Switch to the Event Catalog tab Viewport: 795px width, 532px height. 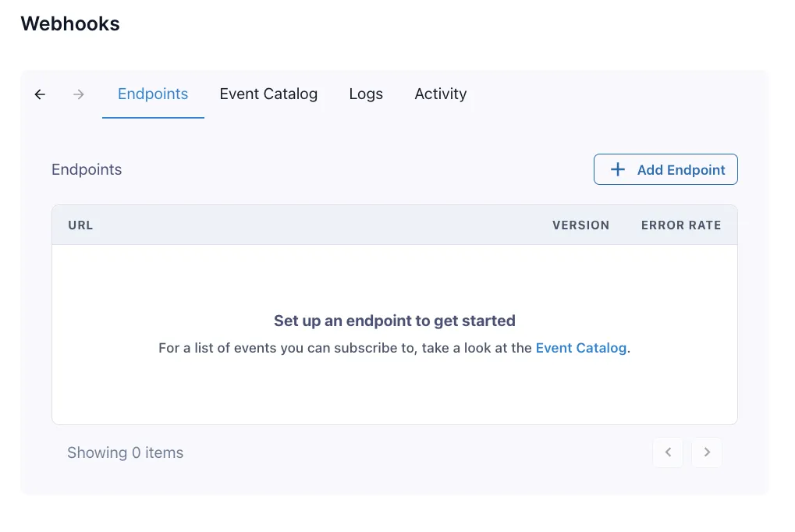click(x=268, y=94)
